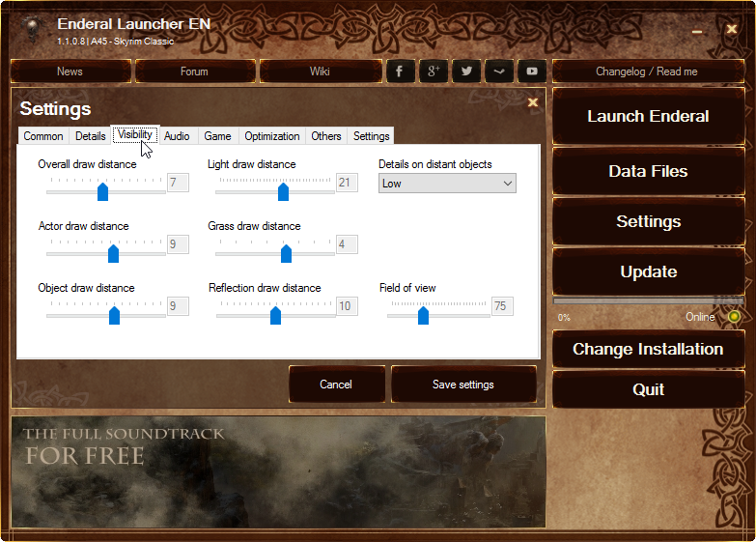The height and width of the screenshot is (542, 756).
Task: Open the Twitter icon link
Action: pos(466,71)
